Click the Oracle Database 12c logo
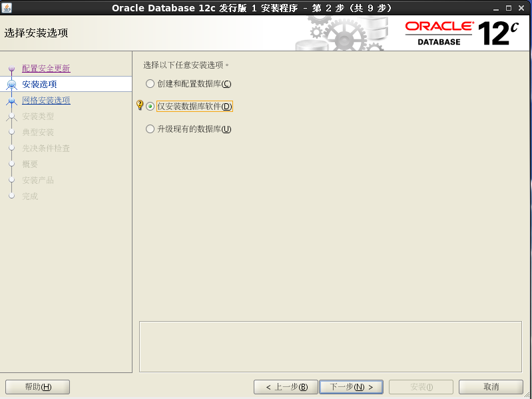This screenshot has width=532, height=399. (x=461, y=33)
